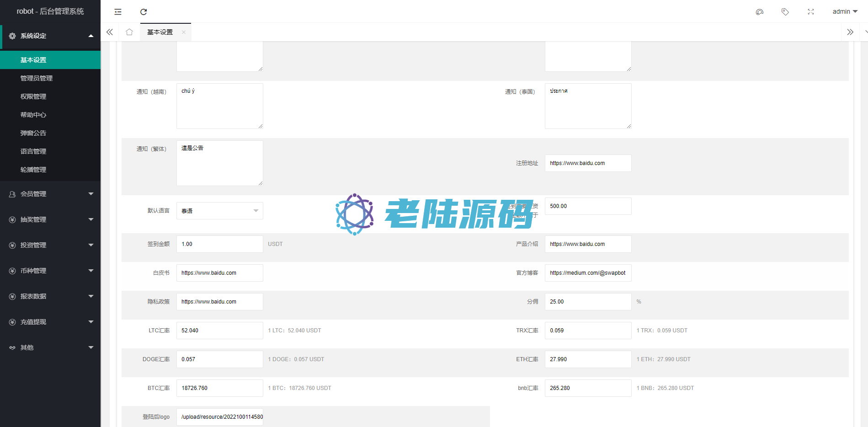Click the refresh page icon
The width and height of the screenshot is (868, 427).
pos(144,12)
